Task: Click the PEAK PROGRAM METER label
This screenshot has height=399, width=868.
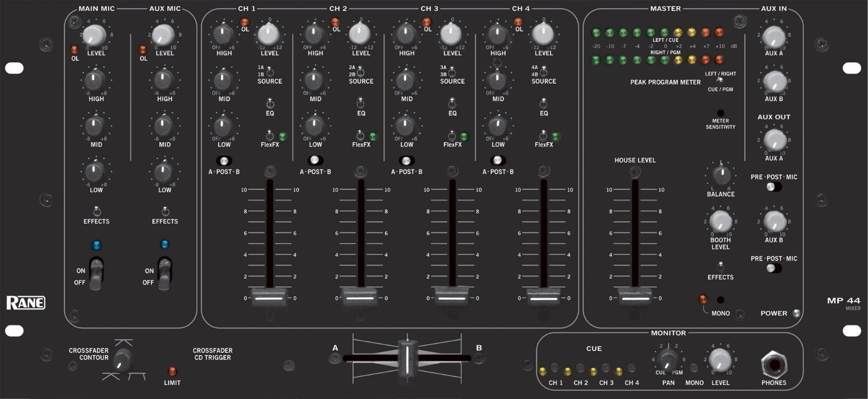Action: [665, 83]
